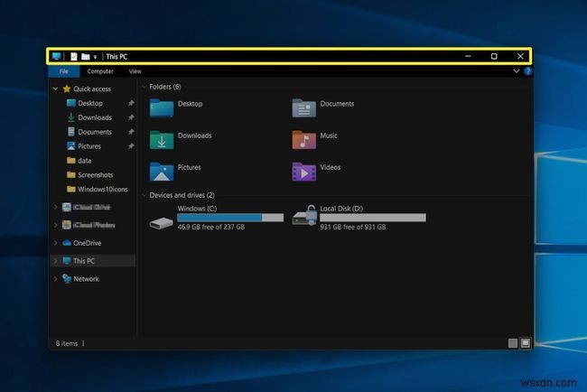Click the '46.9 GB free of 237 GB' text
Viewport: 587px width, 392px height.
(x=211, y=227)
